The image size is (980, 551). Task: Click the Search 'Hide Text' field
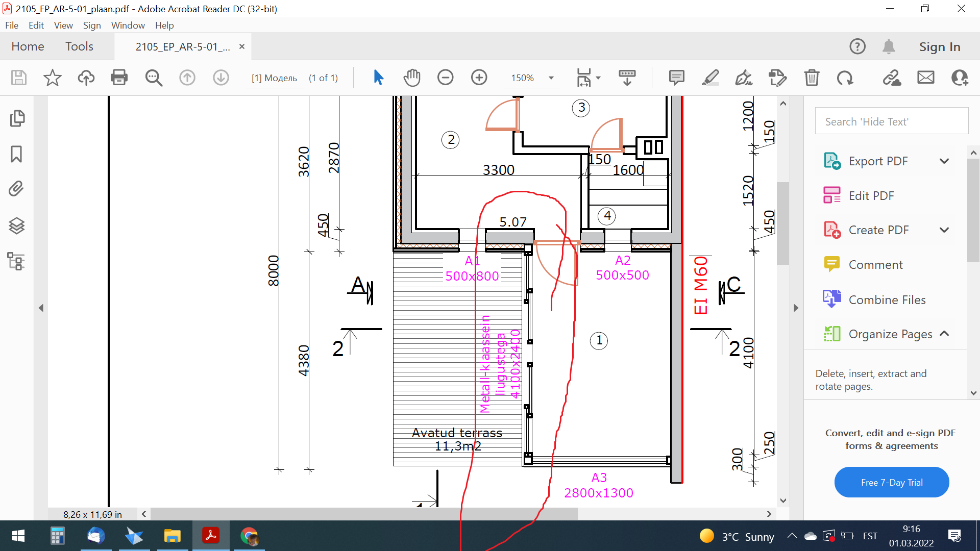point(891,121)
